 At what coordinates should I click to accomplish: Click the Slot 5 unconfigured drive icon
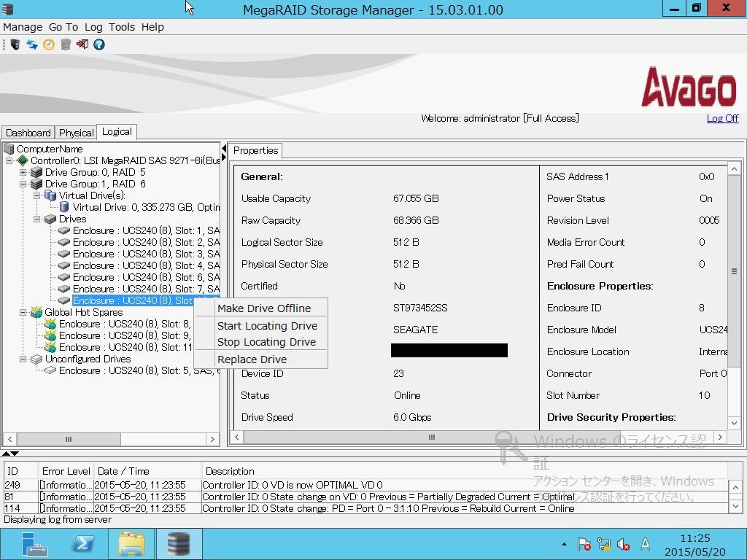(50, 370)
